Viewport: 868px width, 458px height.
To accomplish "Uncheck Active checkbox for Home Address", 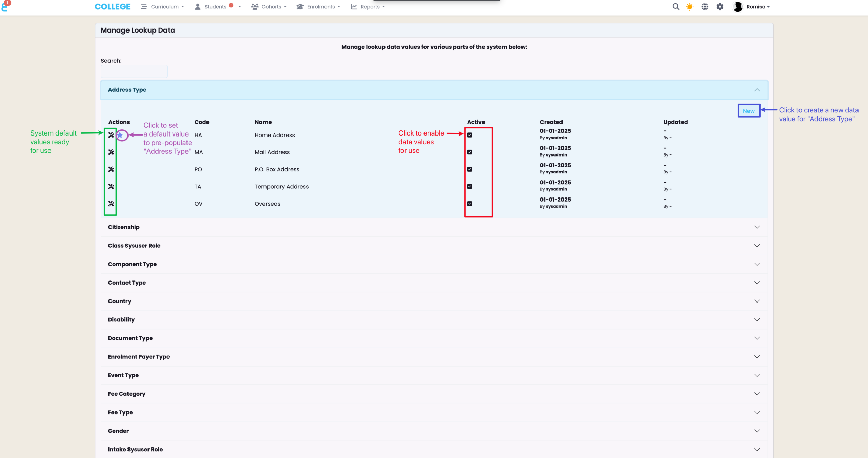I will 470,135.
